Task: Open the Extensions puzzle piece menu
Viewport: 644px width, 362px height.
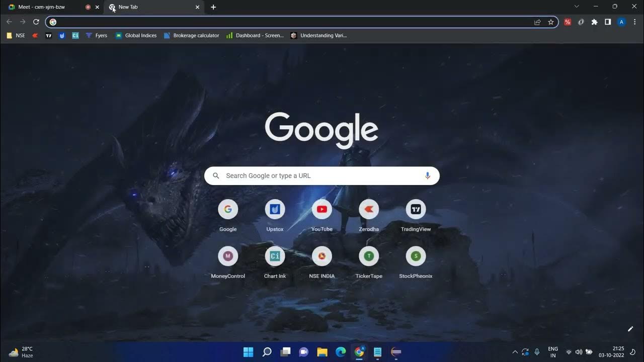Action: pyautogui.click(x=594, y=22)
